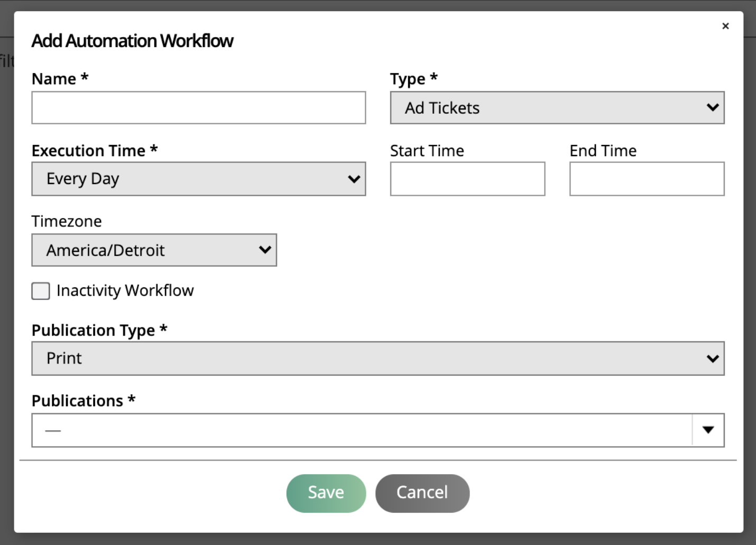Click the Add Automation Workflow dialog title
Viewport: 756px width, 545px height.
pyautogui.click(x=133, y=41)
